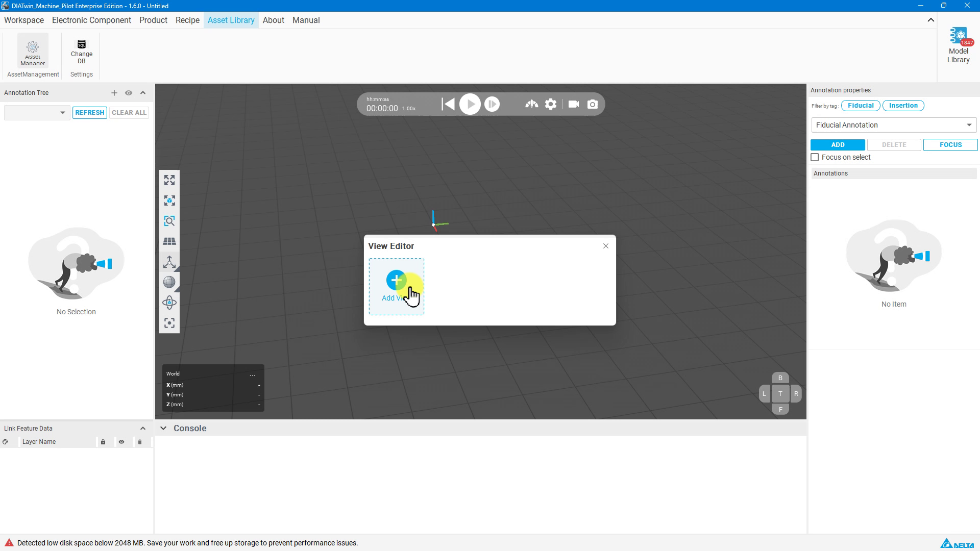
Task: Enable the Focus on select checkbox
Action: (815, 158)
